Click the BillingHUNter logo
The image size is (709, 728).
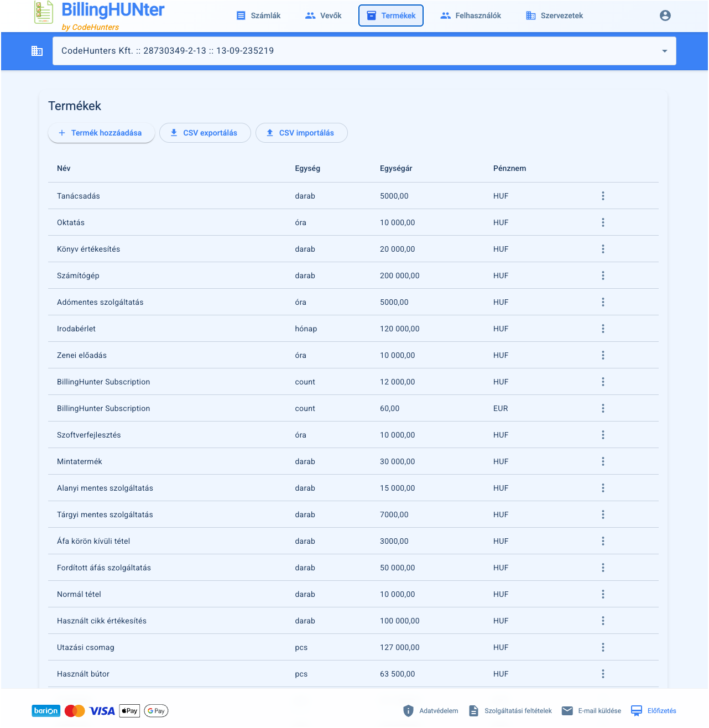tap(100, 15)
